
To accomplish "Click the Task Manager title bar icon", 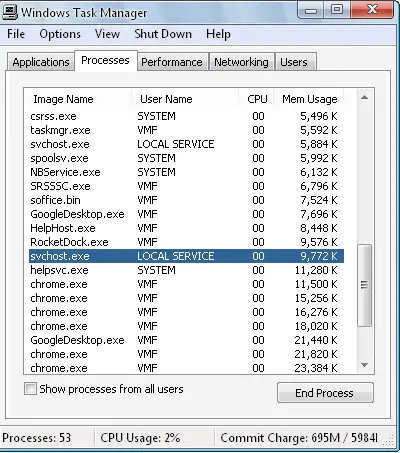I will coord(10,12).
